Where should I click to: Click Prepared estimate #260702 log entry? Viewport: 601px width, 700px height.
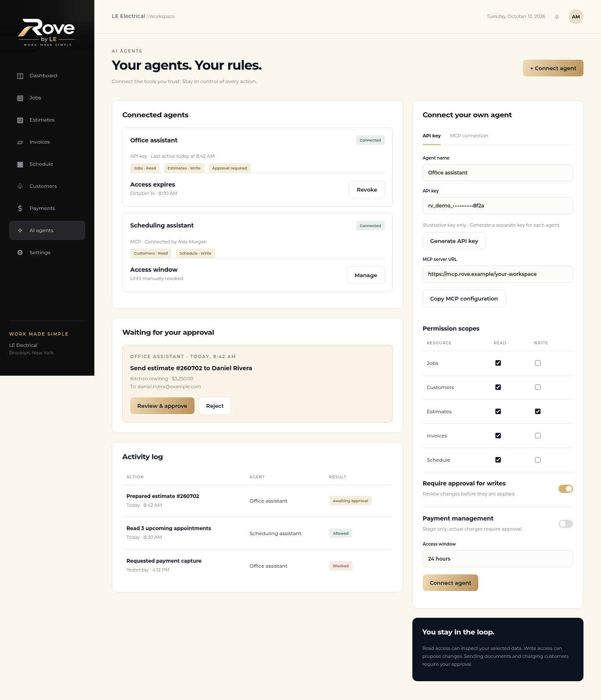click(258, 501)
